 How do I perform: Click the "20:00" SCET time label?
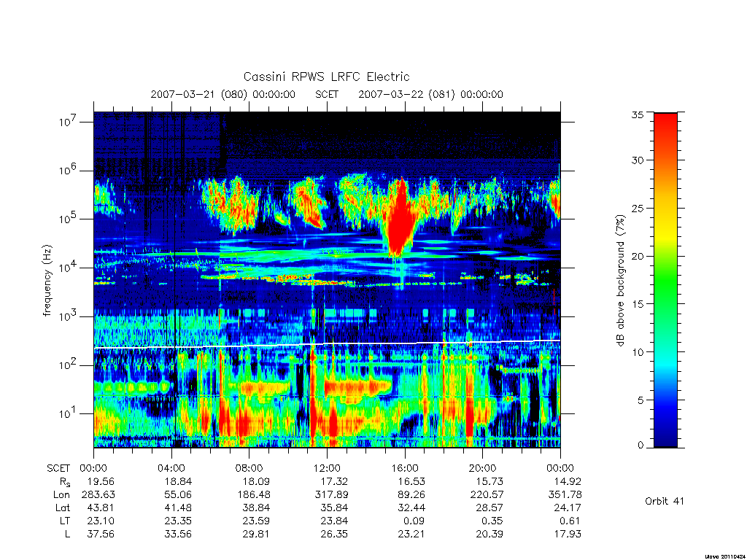[483, 468]
